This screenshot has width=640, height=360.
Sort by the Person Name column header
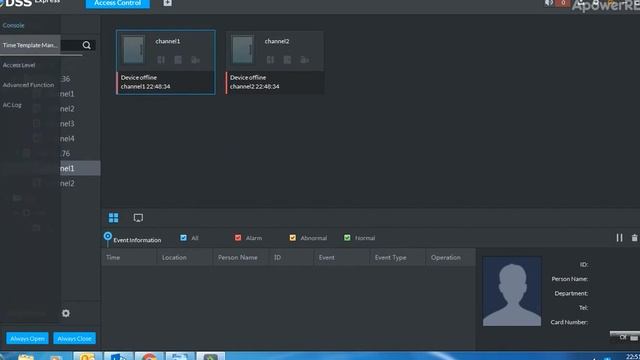(x=241, y=258)
